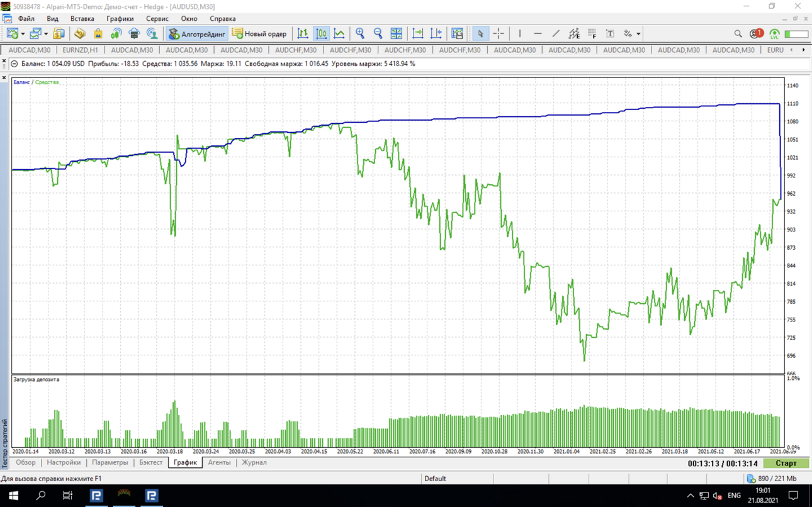Open the Параметры tester tab
The width and height of the screenshot is (812, 507).
coord(110,462)
